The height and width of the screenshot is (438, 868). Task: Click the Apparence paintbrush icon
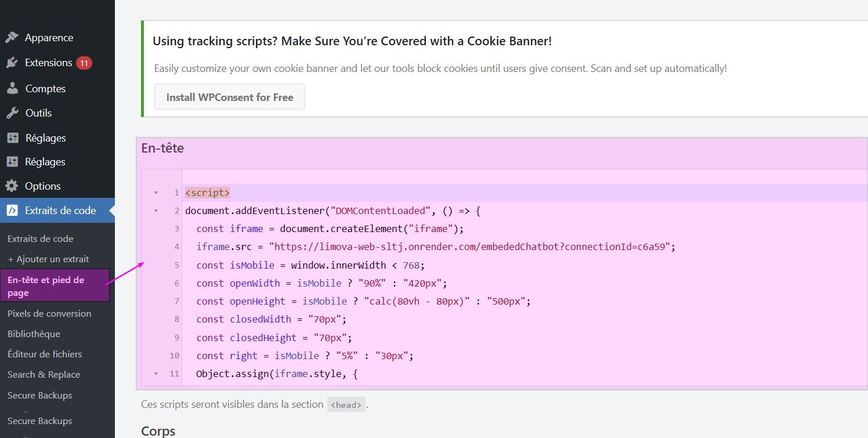(x=12, y=38)
